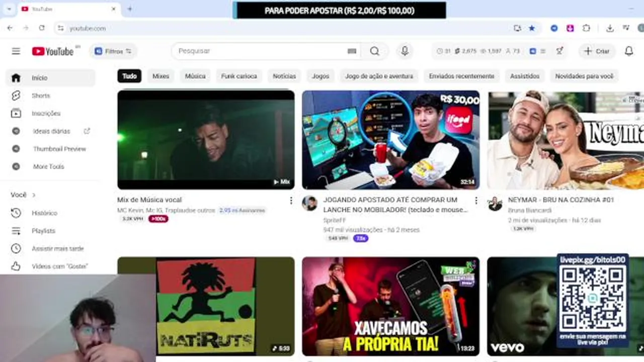This screenshot has height=362, width=644.
Task: Open Histórico in the sidebar
Action: (x=50, y=213)
